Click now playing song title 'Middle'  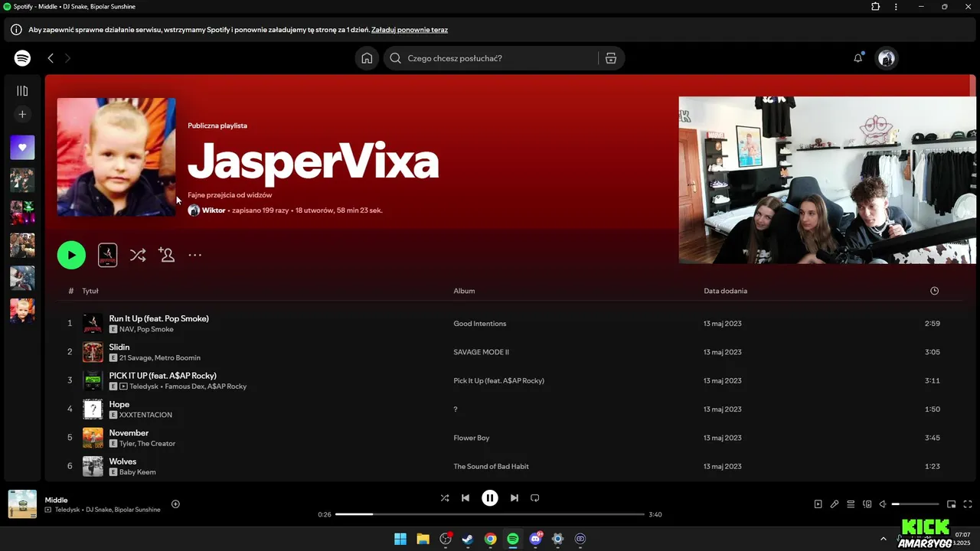tap(56, 500)
